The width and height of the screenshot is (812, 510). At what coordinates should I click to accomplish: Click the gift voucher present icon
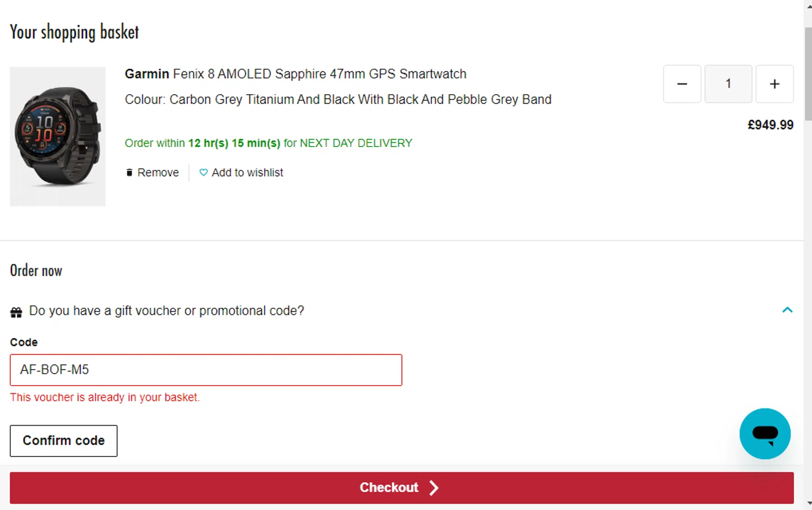pyautogui.click(x=16, y=312)
